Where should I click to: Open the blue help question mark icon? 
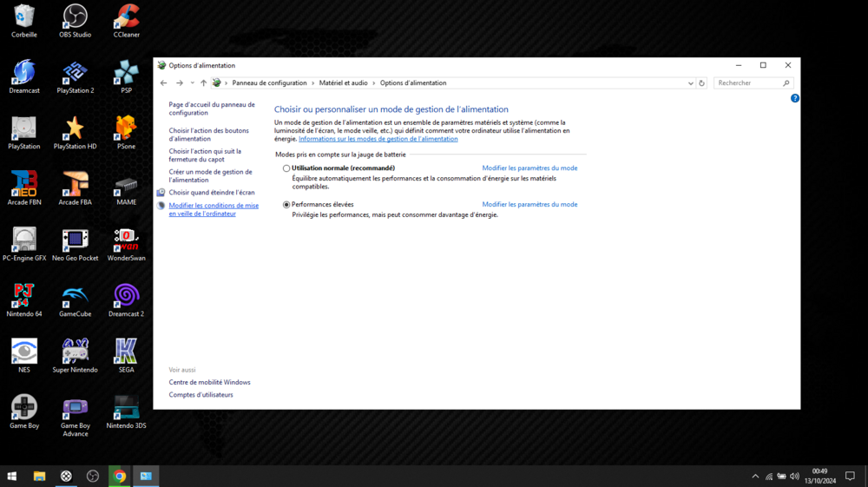coord(794,99)
